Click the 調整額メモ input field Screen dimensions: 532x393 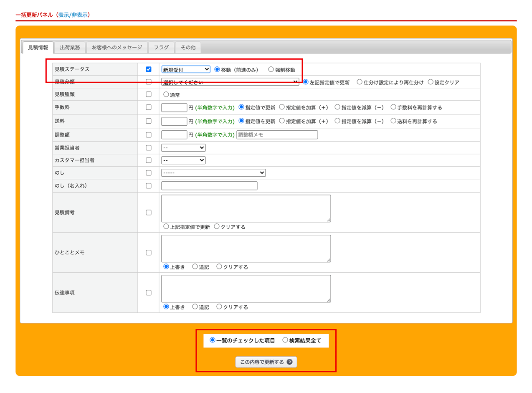point(277,135)
